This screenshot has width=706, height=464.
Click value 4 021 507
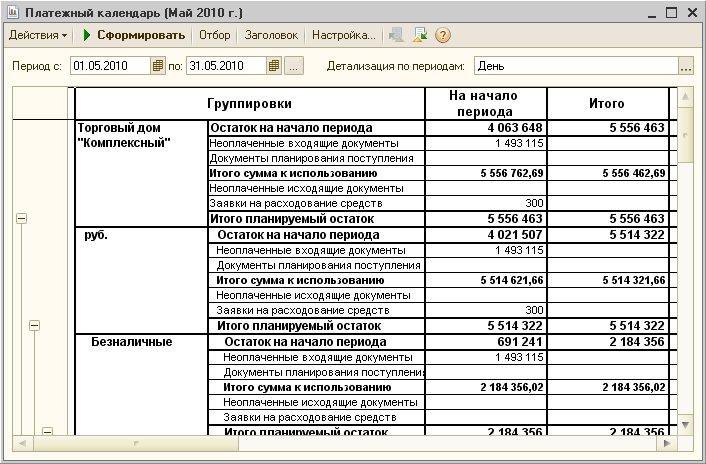tap(515, 235)
